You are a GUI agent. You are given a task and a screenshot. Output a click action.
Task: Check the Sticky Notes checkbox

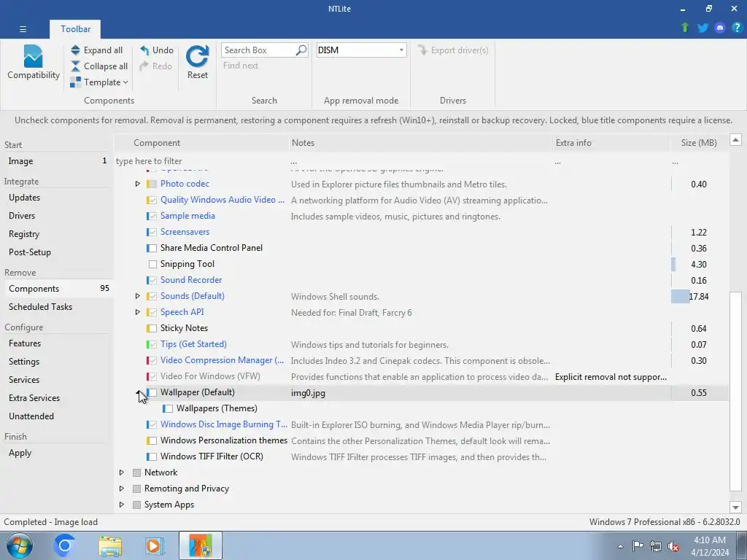(x=152, y=329)
